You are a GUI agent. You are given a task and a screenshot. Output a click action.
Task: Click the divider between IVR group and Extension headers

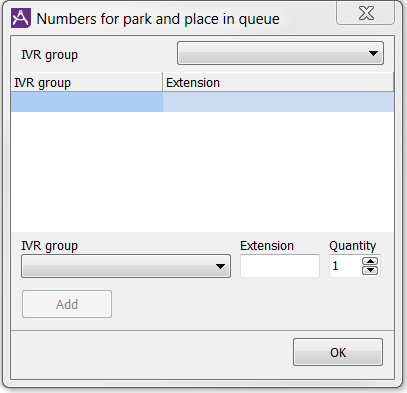click(x=163, y=82)
